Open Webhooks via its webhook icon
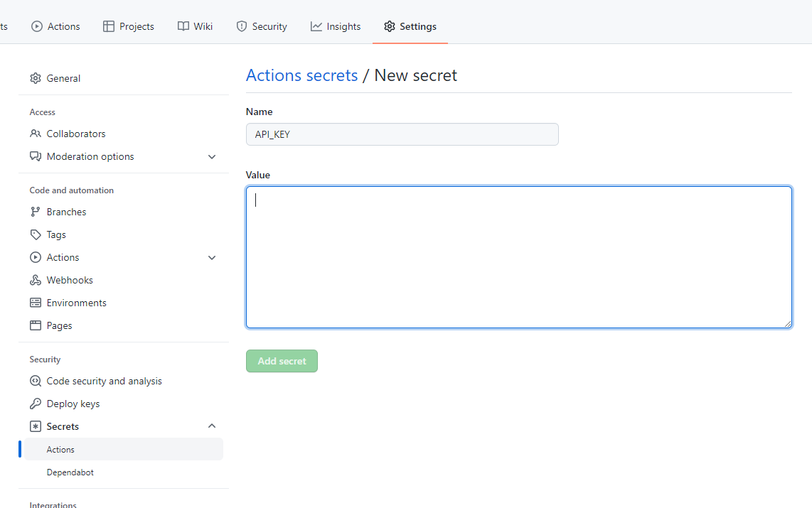This screenshot has width=812, height=508. pyautogui.click(x=35, y=279)
